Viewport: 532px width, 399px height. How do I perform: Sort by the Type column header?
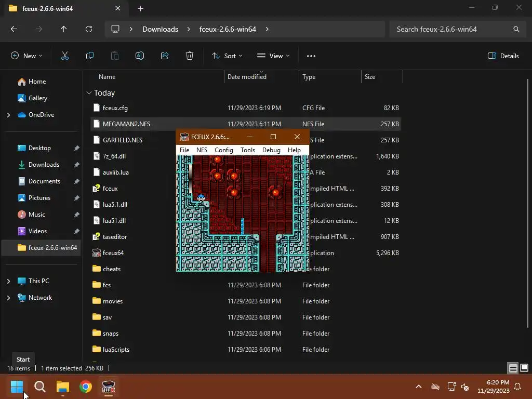tap(330, 77)
